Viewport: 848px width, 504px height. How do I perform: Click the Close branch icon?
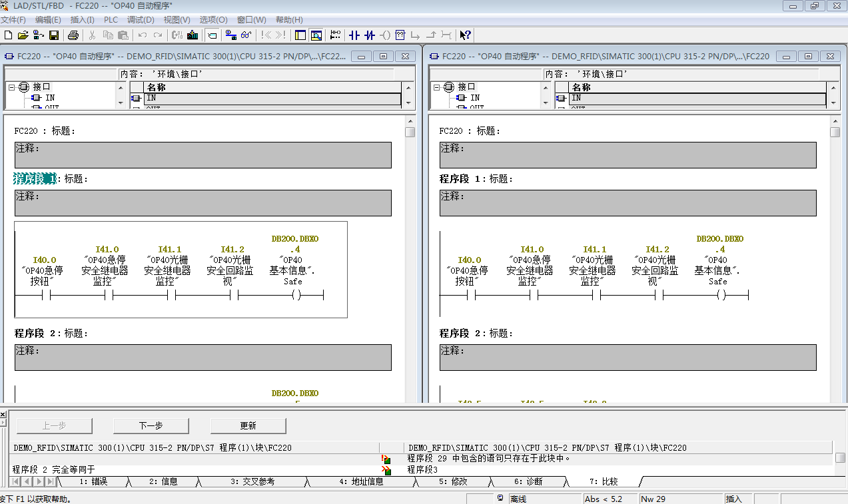pyautogui.click(x=431, y=35)
